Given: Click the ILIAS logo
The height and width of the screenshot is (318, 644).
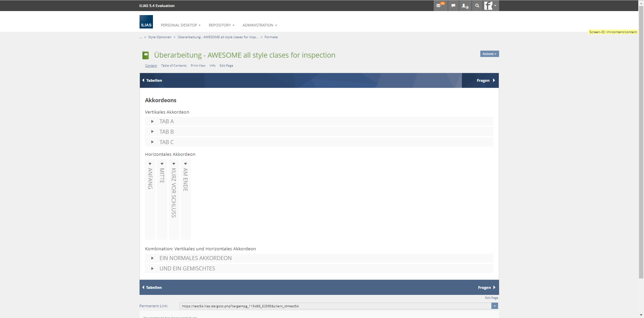Looking at the screenshot, I should [x=146, y=22].
